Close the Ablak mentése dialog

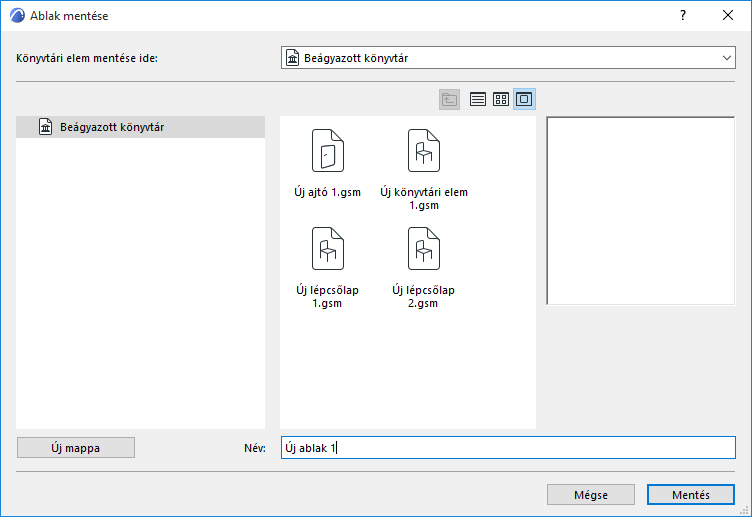(x=728, y=15)
